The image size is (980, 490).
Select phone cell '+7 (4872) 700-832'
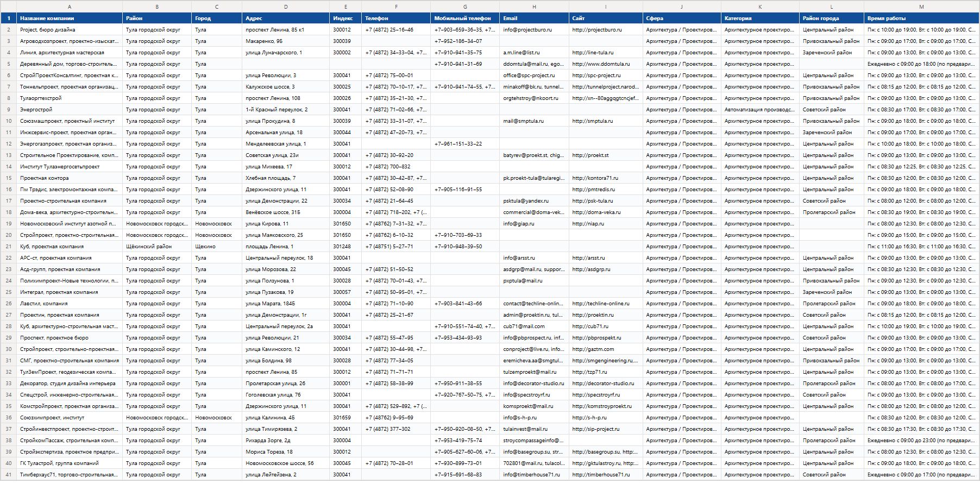[x=396, y=167]
